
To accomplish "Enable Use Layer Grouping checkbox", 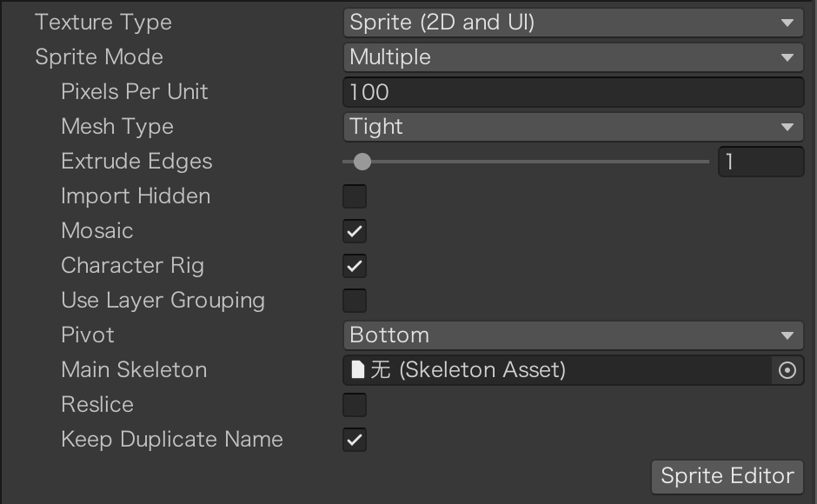I will pos(355,301).
